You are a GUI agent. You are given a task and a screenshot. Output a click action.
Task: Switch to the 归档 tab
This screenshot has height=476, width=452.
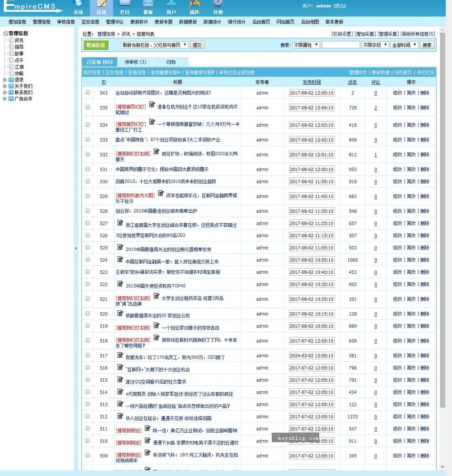[x=171, y=62]
